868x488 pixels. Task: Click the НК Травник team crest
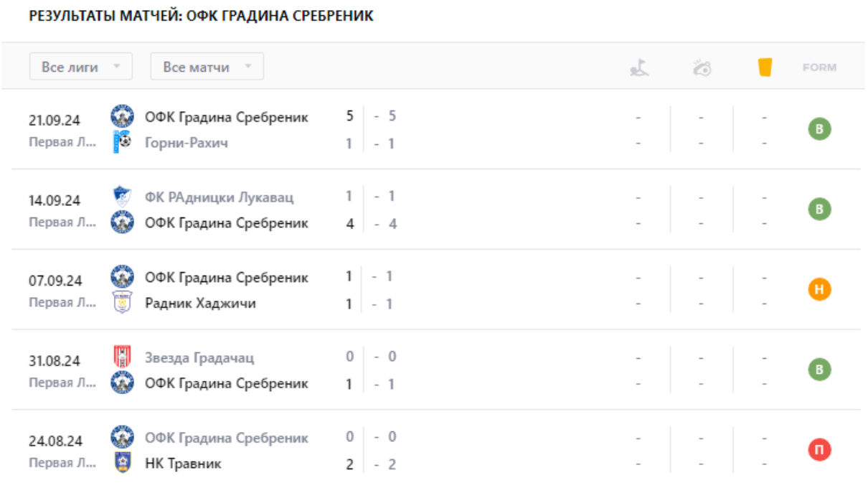pos(122,464)
